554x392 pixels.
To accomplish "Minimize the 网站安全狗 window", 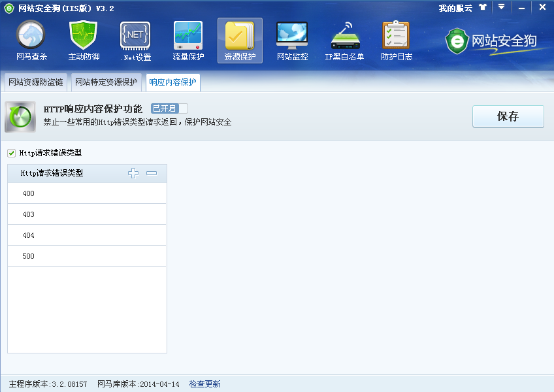I will pos(521,7).
